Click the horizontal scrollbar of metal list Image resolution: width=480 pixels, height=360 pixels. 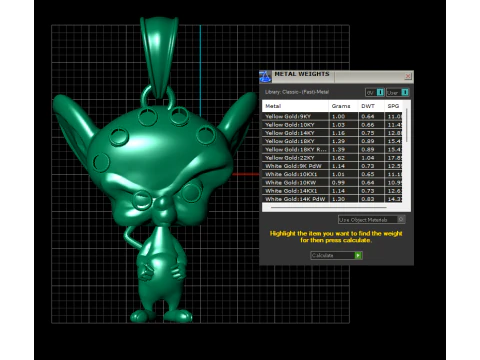[x=328, y=207]
